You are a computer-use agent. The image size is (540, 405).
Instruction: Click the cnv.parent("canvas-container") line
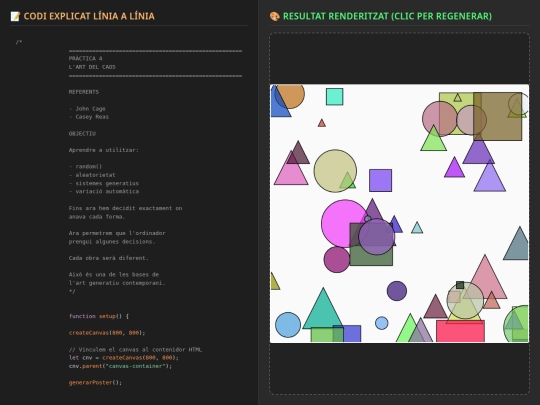point(120,366)
